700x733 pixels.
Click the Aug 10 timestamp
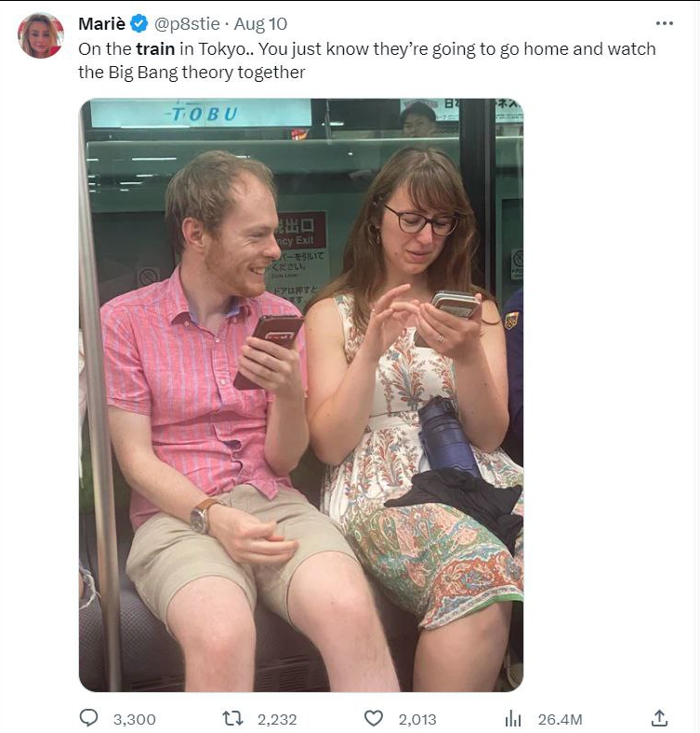tap(260, 24)
